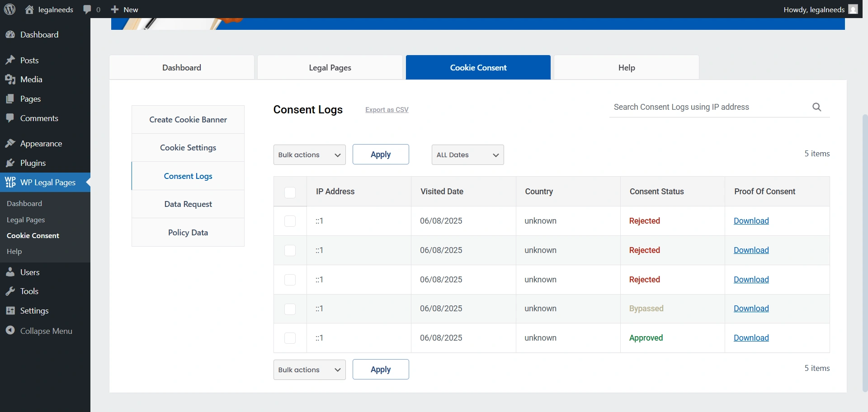The height and width of the screenshot is (412, 868).
Task: Open the site home icon for legalneeds
Action: coord(29,9)
